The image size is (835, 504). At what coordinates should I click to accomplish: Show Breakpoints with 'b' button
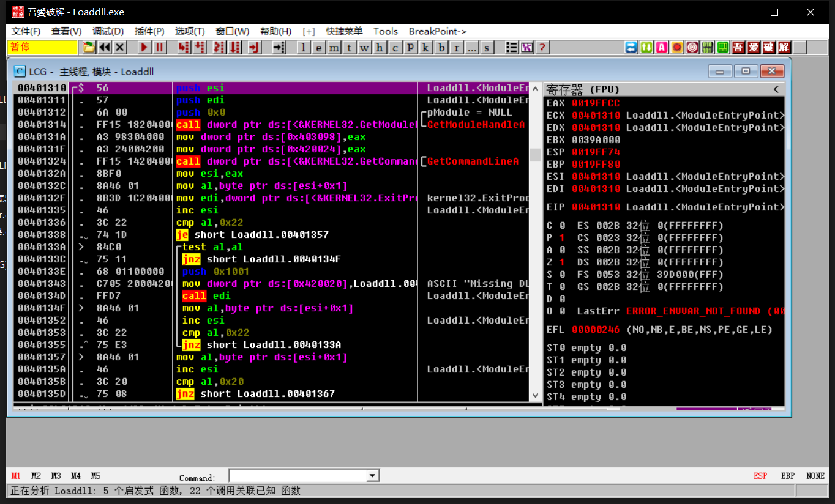(442, 48)
